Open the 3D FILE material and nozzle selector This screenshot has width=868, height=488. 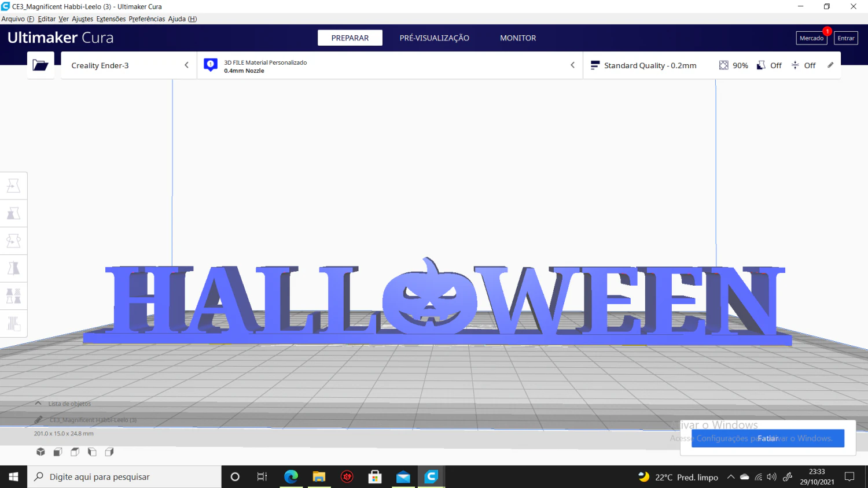pyautogui.click(x=389, y=65)
